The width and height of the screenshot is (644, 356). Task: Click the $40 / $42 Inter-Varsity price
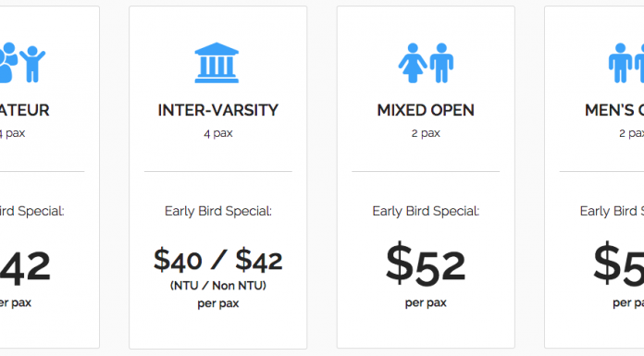click(x=218, y=260)
